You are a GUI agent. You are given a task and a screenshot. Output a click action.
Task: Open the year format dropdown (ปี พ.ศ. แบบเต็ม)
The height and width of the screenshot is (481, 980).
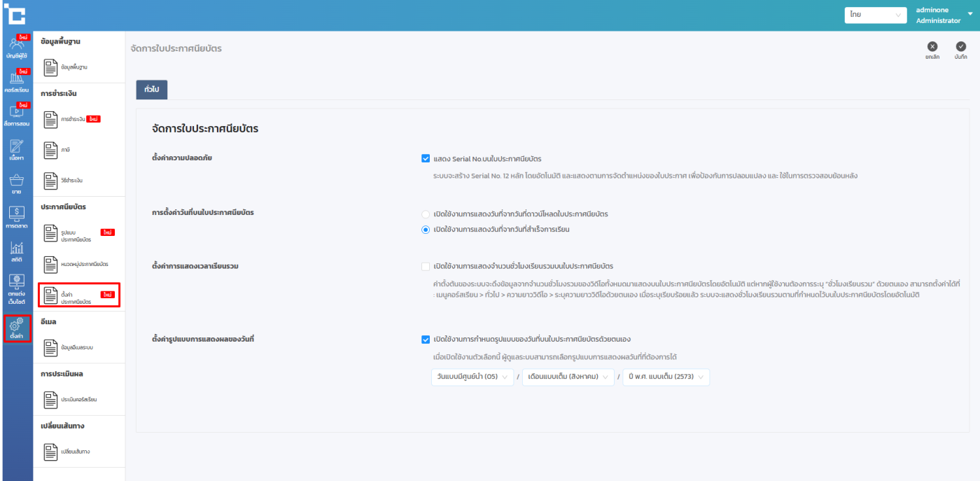(666, 377)
